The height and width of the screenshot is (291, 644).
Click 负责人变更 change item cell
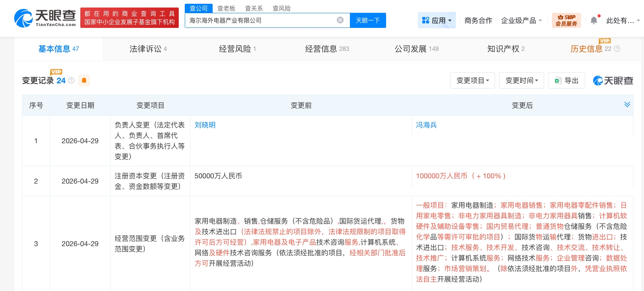point(150,141)
